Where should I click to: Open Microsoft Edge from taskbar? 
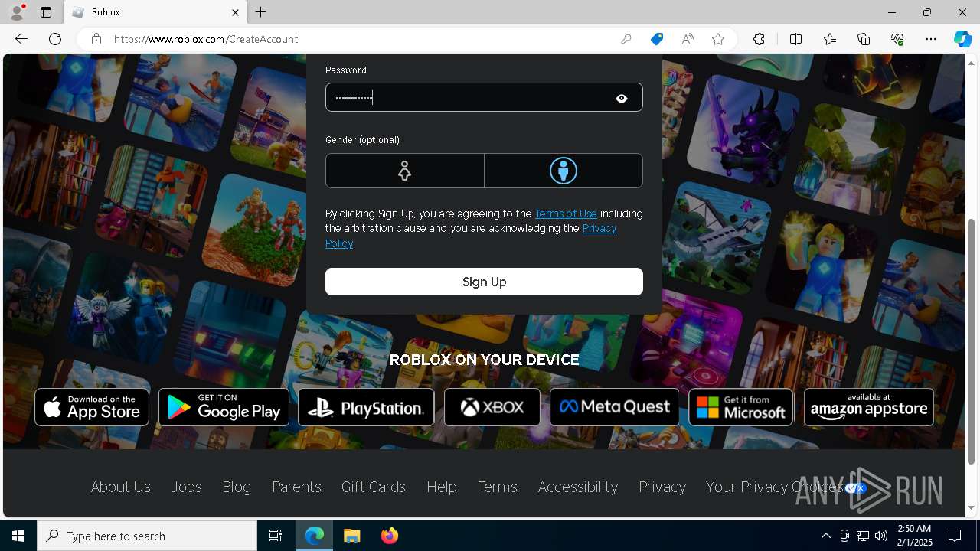click(315, 536)
